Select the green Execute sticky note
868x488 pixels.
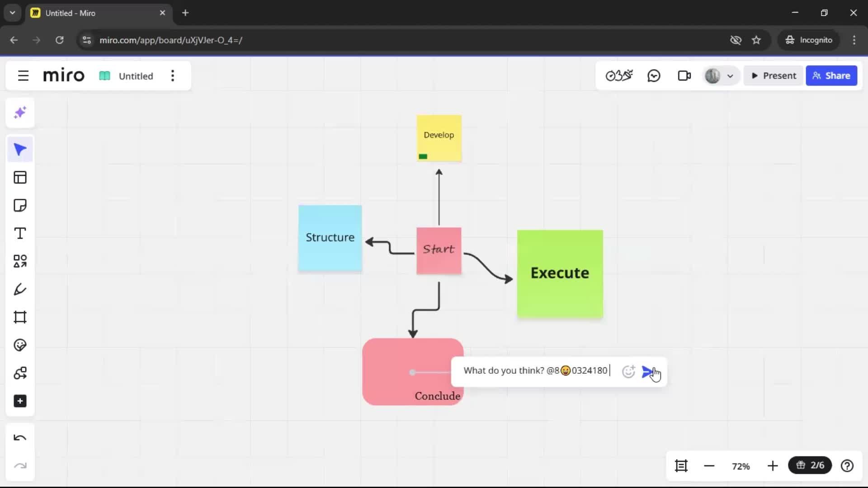pyautogui.click(x=560, y=274)
